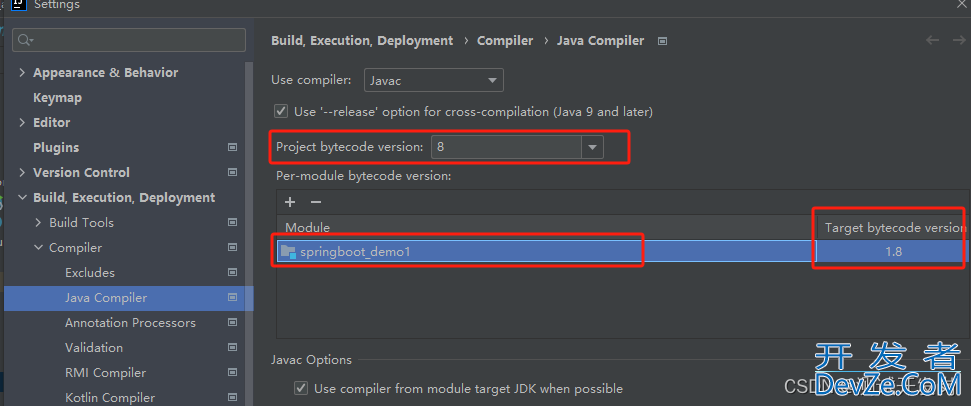Click the back navigation arrow

pos(932,40)
